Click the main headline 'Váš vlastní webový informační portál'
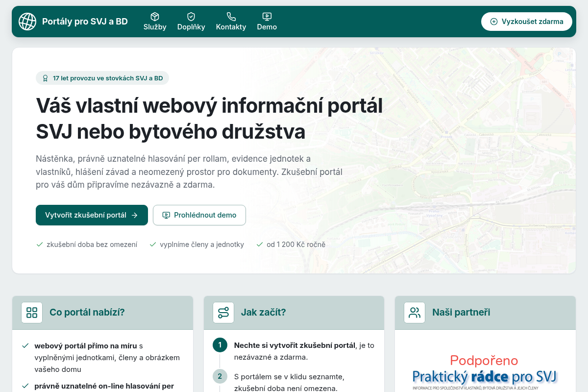The width and height of the screenshot is (588, 392). pyautogui.click(x=209, y=106)
